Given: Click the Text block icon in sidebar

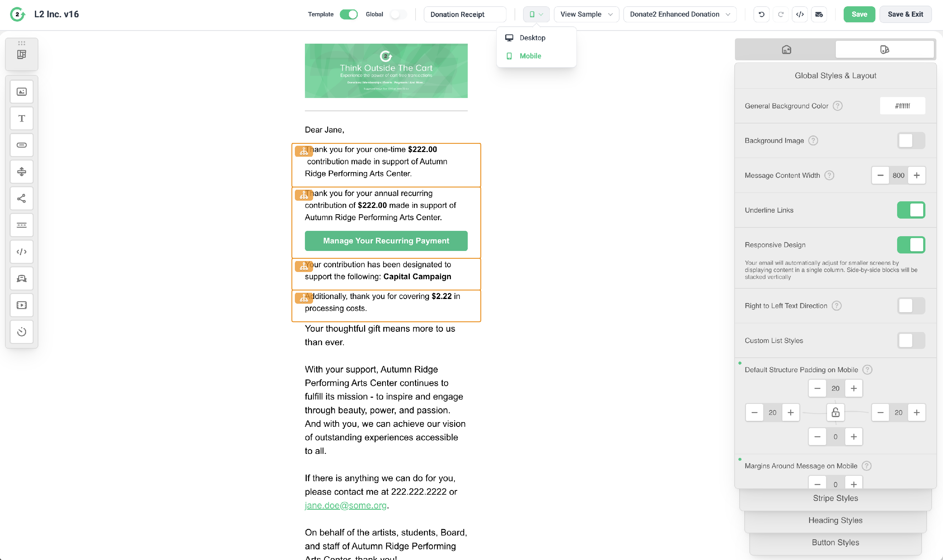Looking at the screenshot, I should tap(21, 118).
